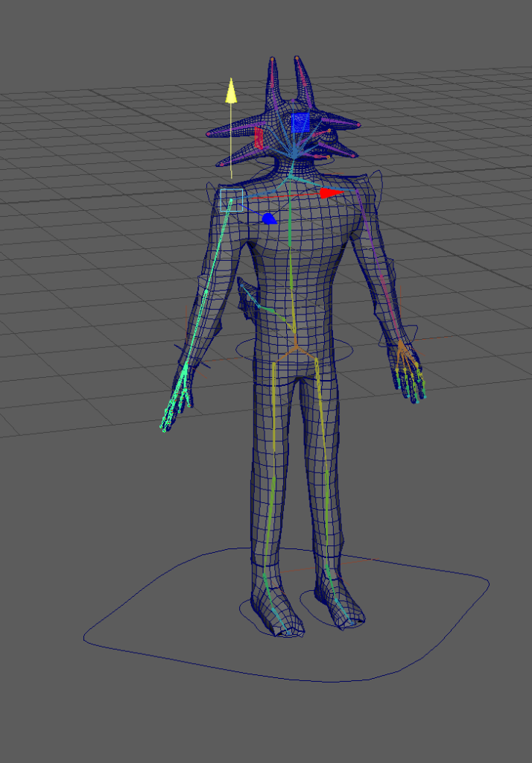
Task: Select the large master control curve surrounding the feet
Action: click(x=286, y=614)
